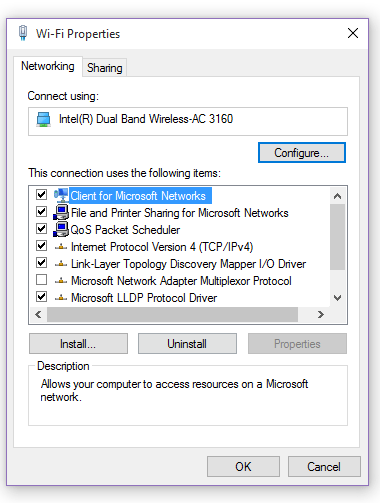Click the Install button
The height and width of the screenshot is (503, 380).
click(78, 344)
